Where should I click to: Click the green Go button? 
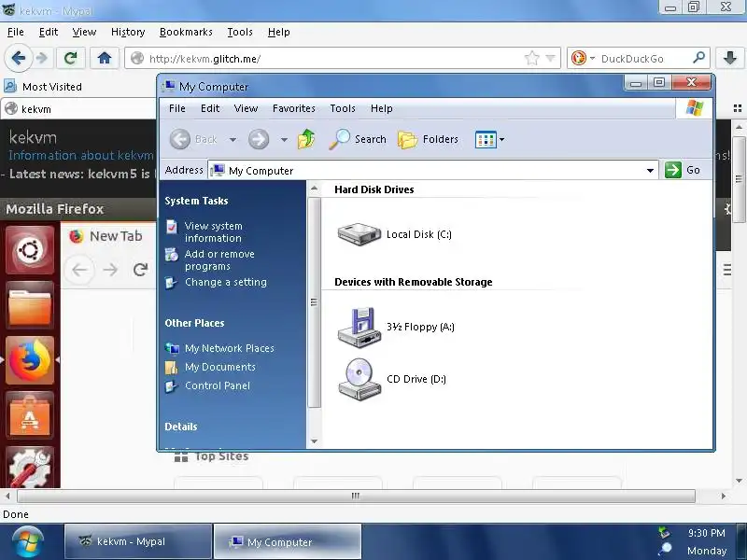(683, 170)
